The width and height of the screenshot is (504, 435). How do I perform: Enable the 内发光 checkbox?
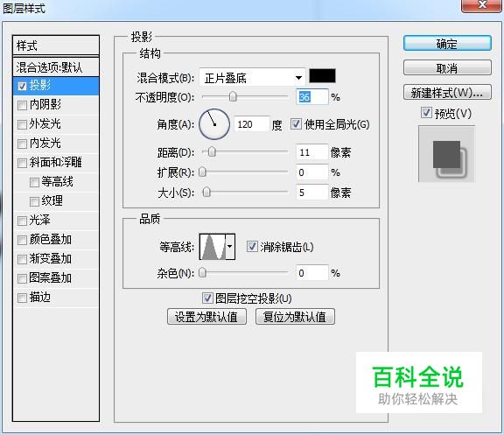[x=22, y=144]
